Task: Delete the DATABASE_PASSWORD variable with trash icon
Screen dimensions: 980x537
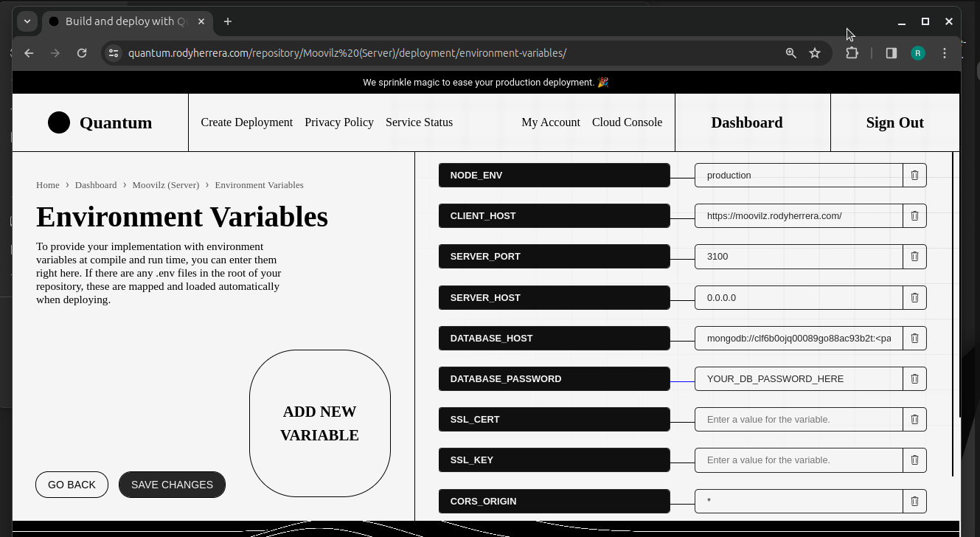Action: pyautogui.click(x=914, y=379)
